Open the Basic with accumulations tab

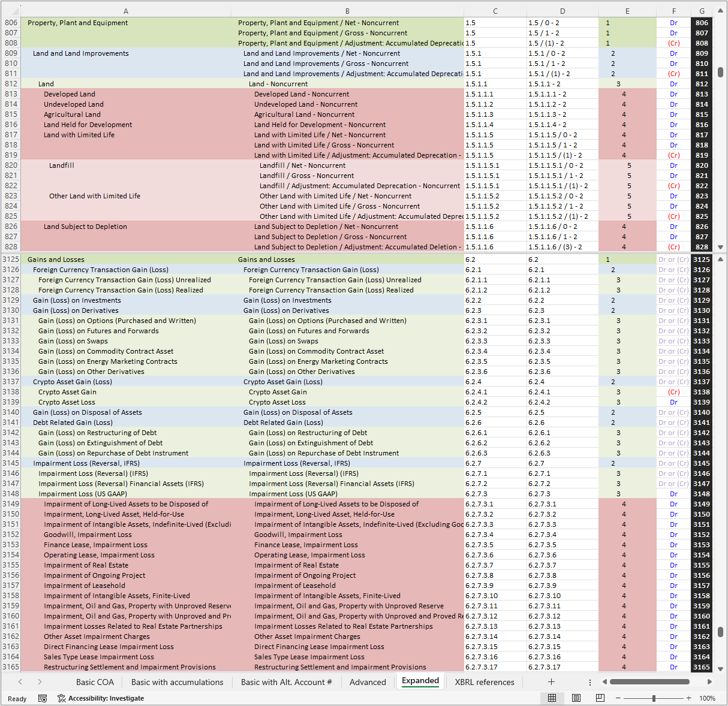(176, 681)
